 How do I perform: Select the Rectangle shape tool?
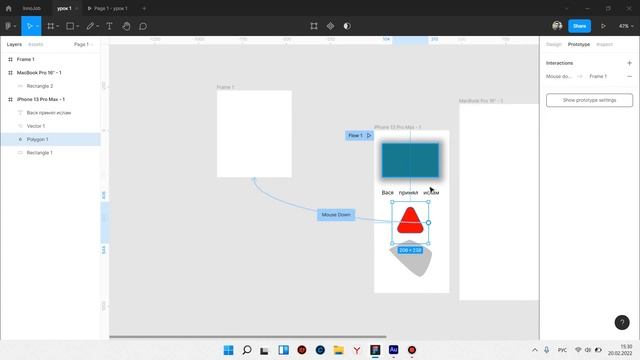tap(70, 26)
